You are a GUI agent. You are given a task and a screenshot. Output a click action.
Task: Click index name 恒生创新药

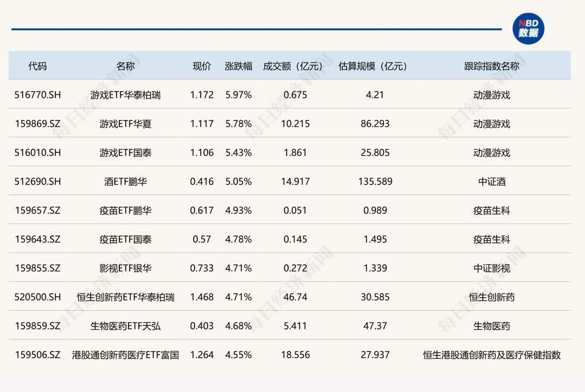click(492, 297)
